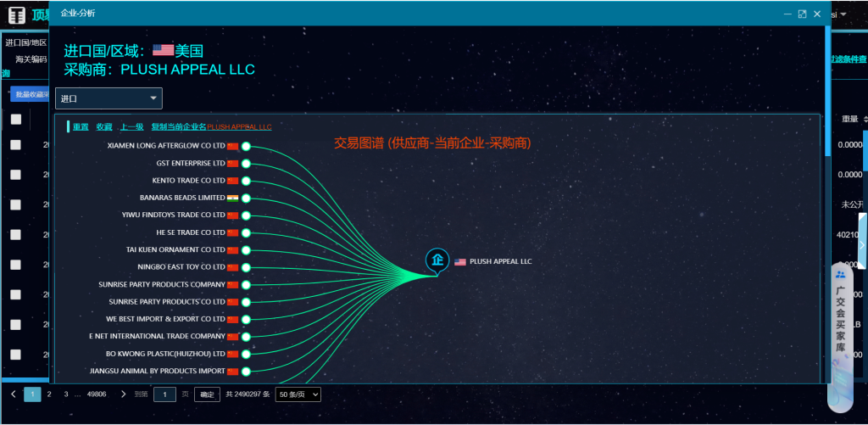The image size is (868, 425).
Task: Click the XIAMEN LONG AFTERGLOW supplier node circle
Action: pos(246,146)
